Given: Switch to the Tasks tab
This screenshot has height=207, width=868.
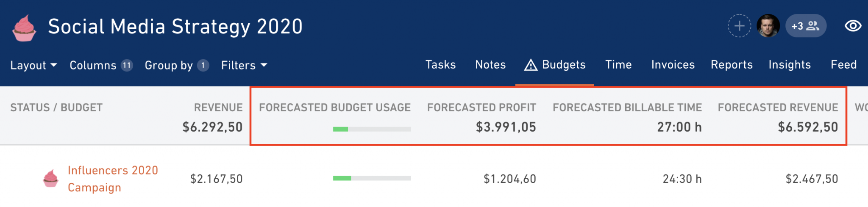Looking at the screenshot, I should pos(440,65).
